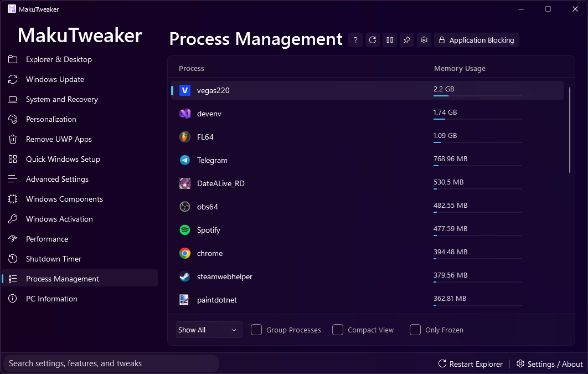Go to Windows Update page
This screenshot has height=374, width=588.
click(80, 79)
